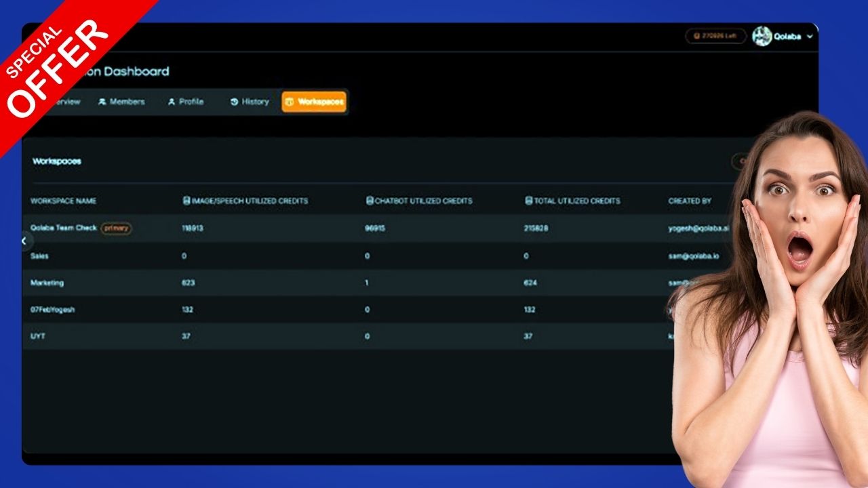Open the UYT workspace
Image resolution: width=868 pixels, height=488 pixels.
coord(38,336)
